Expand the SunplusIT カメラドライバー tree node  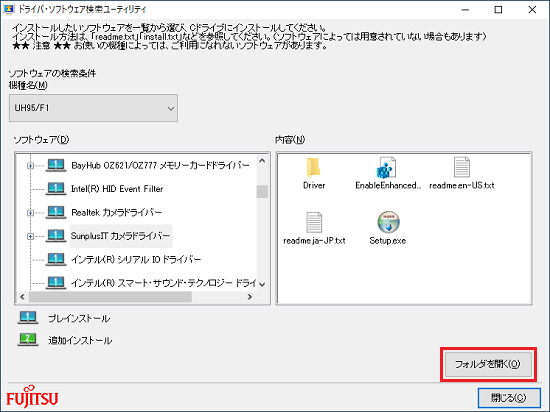coord(31,236)
